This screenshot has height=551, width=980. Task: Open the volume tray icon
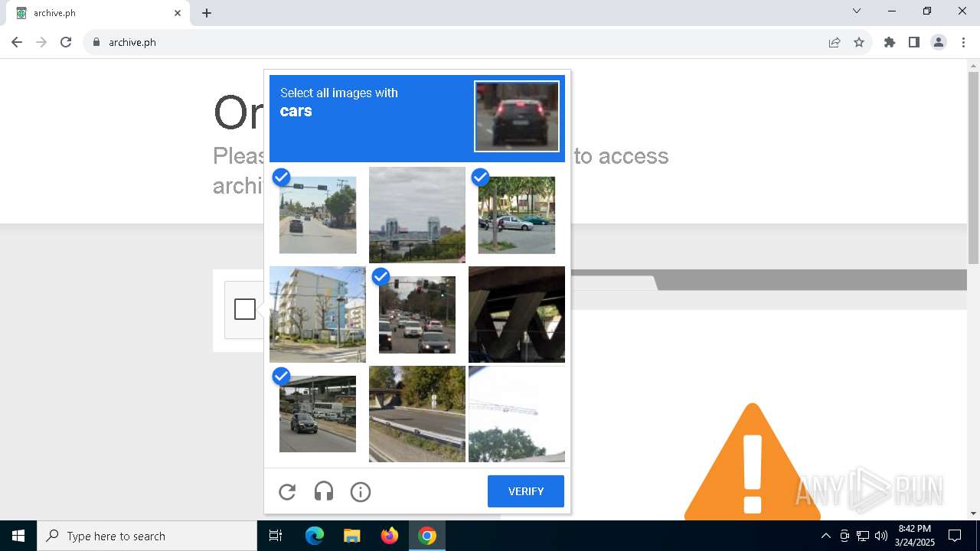tap(881, 536)
